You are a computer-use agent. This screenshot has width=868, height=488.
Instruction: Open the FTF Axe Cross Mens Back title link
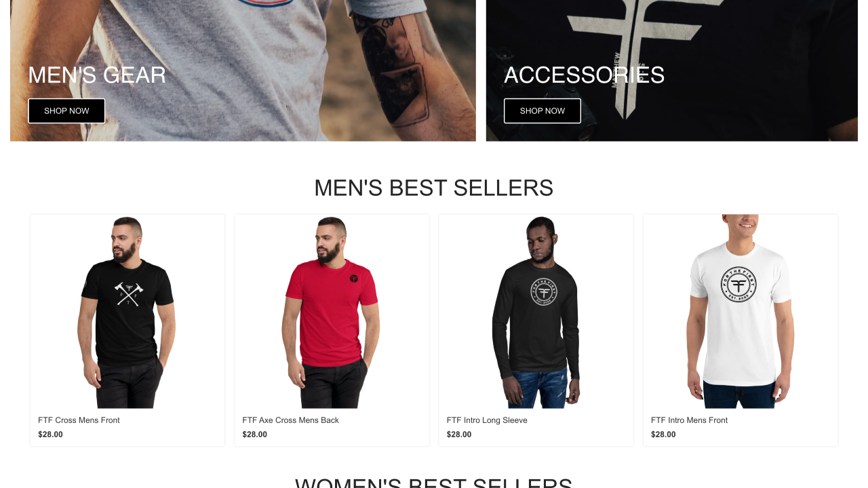pyautogui.click(x=290, y=420)
